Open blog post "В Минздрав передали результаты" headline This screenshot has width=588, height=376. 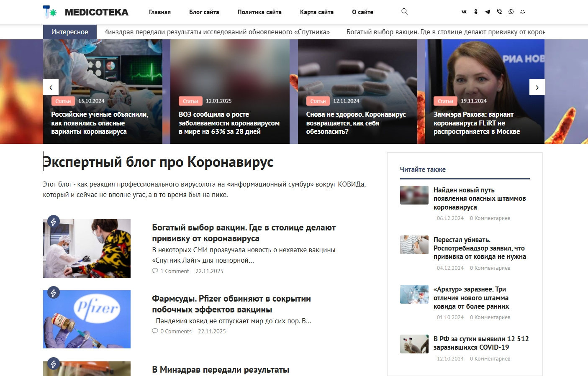[x=221, y=370]
